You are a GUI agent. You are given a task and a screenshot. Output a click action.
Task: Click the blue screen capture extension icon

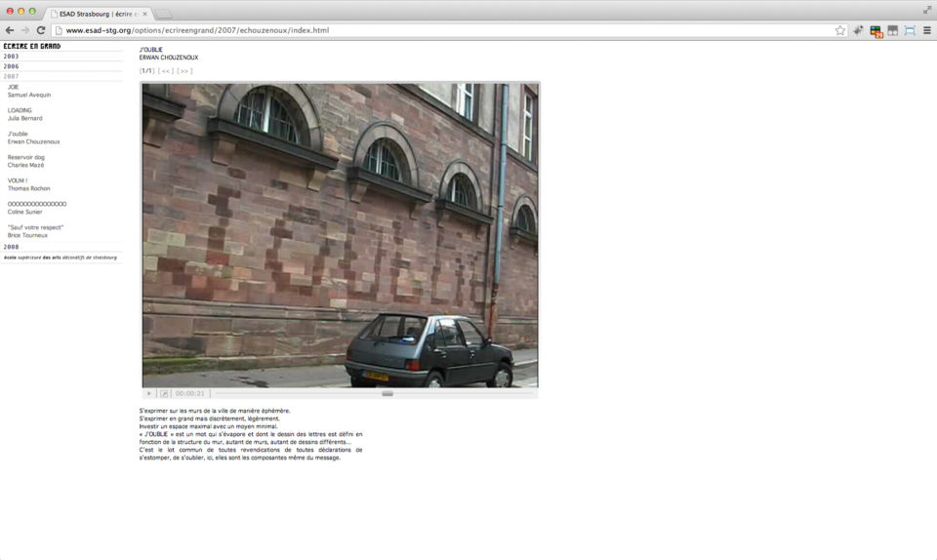pyautogui.click(x=910, y=30)
